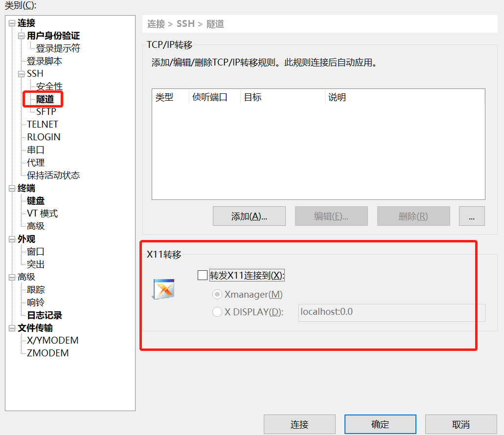Click the 删除(R) button
The width and height of the screenshot is (504, 435).
413,216
